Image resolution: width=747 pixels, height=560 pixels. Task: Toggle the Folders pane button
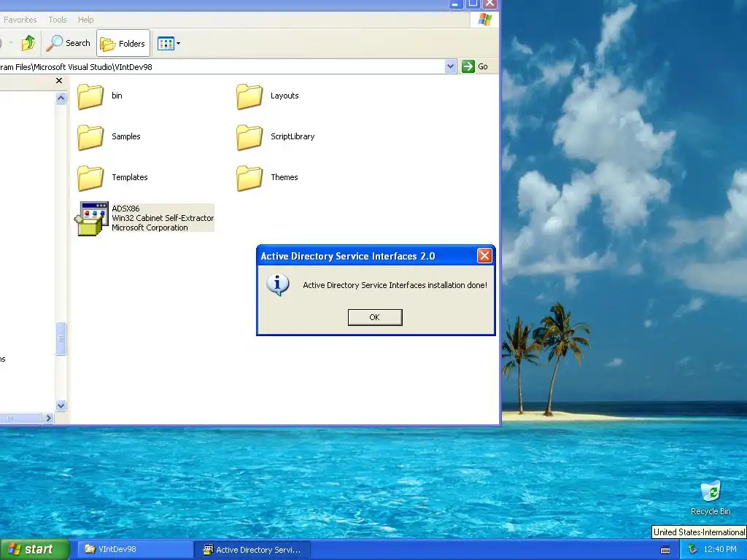pyautogui.click(x=123, y=43)
